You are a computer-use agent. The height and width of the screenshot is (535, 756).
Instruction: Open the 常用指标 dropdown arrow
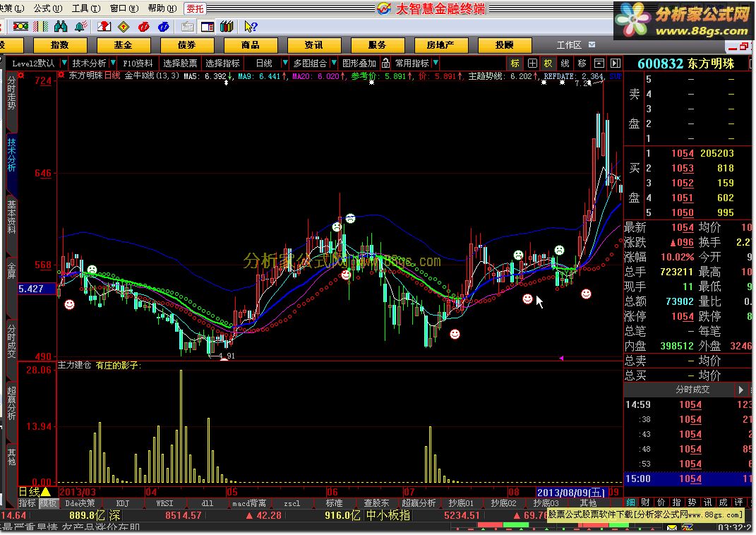pos(436,63)
